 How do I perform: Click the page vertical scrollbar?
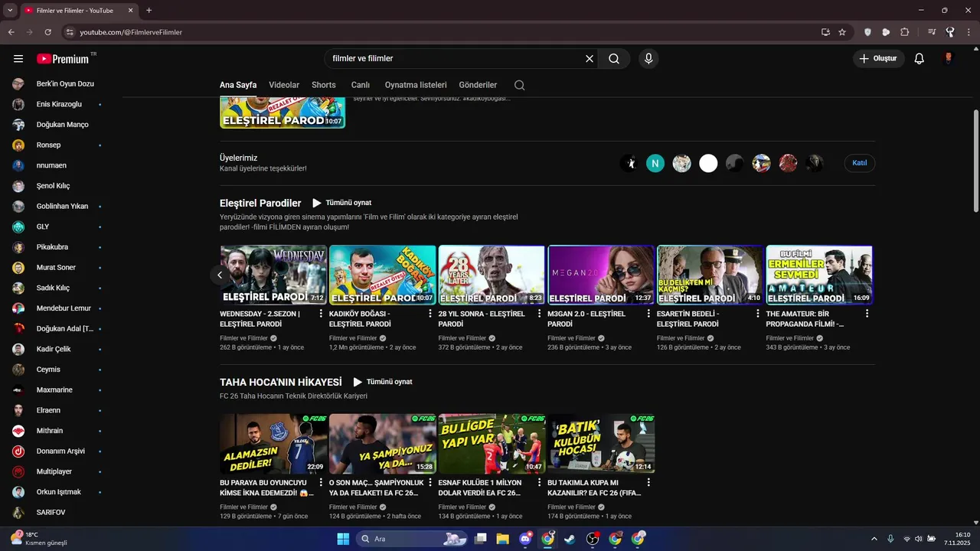[976, 161]
